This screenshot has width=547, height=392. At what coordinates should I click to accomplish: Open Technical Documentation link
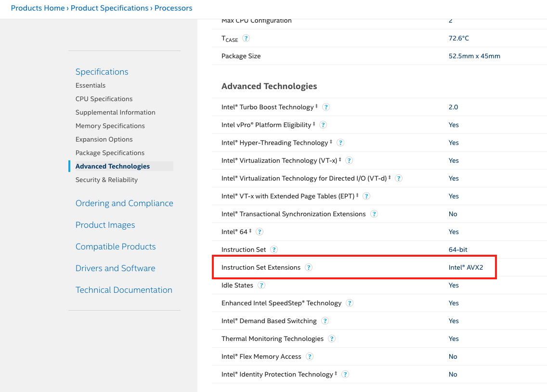[x=124, y=289]
